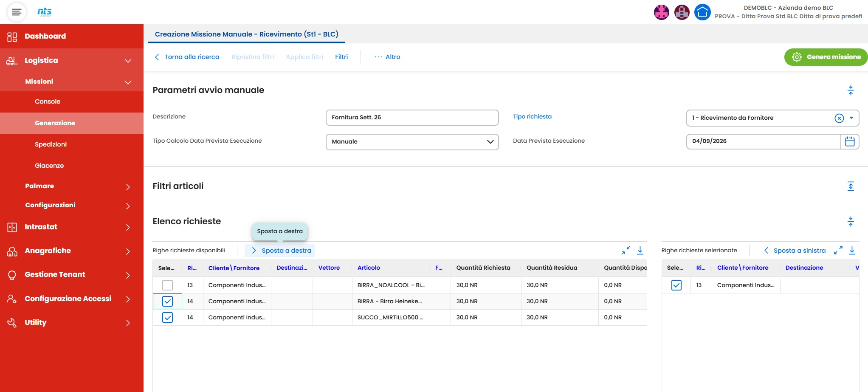The height and width of the screenshot is (392, 868).
Task: Open the Tipo Calcolo Data Manuale dropdown
Action: tap(412, 142)
